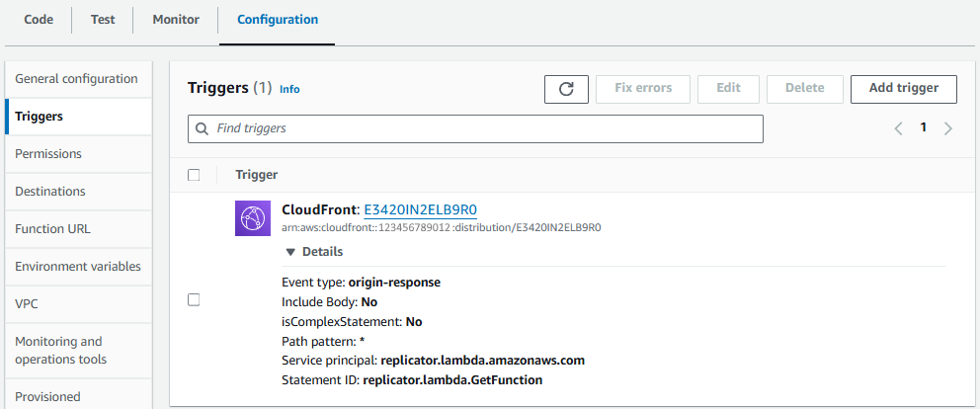980x409 pixels.
Task: Click the Add trigger button
Action: (904, 89)
